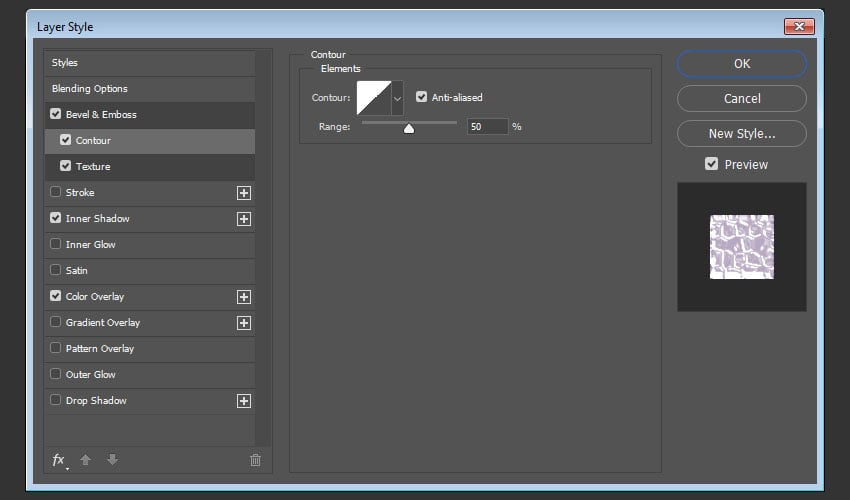The height and width of the screenshot is (500, 850).
Task: Toggle the Anti-aliased checkbox
Action: tap(421, 97)
